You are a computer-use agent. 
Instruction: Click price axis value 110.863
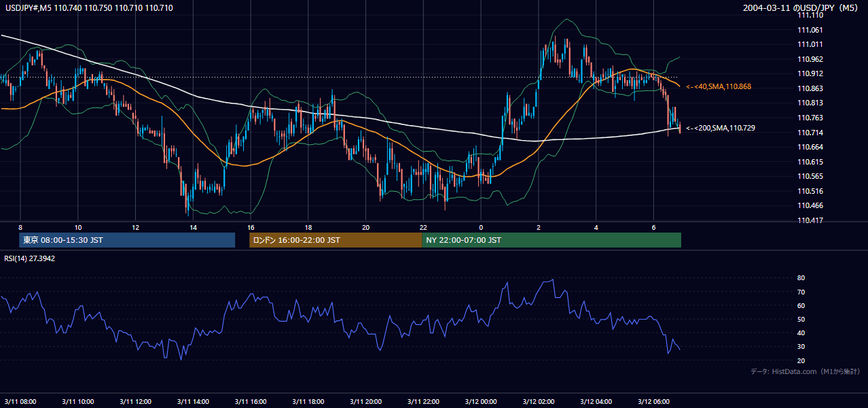pyautogui.click(x=810, y=88)
